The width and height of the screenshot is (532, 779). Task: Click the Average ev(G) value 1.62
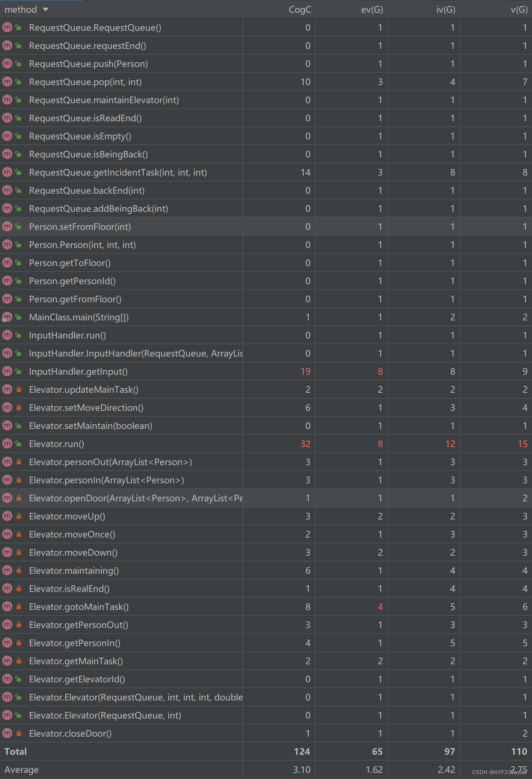point(374,770)
